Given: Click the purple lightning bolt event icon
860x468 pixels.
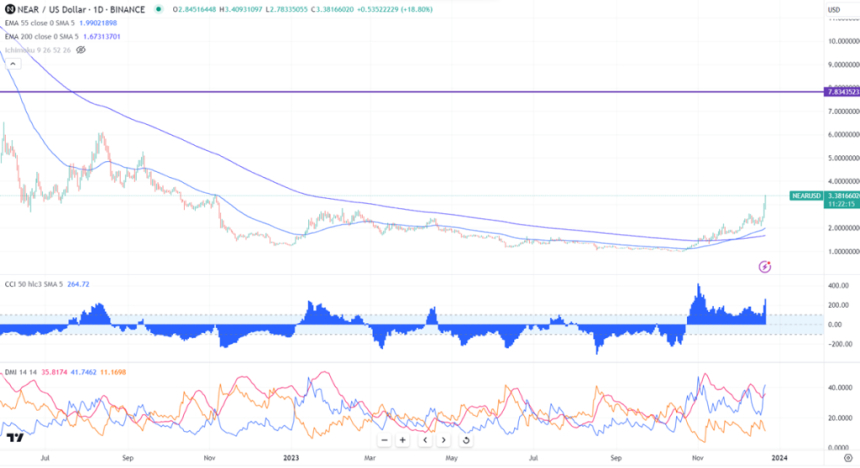Looking at the screenshot, I should point(765,266).
